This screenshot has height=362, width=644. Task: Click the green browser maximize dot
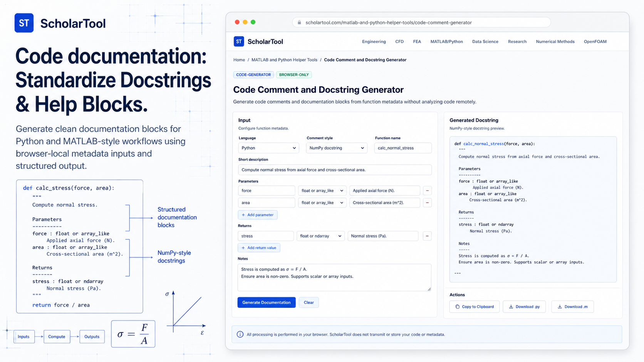click(x=253, y=22)
